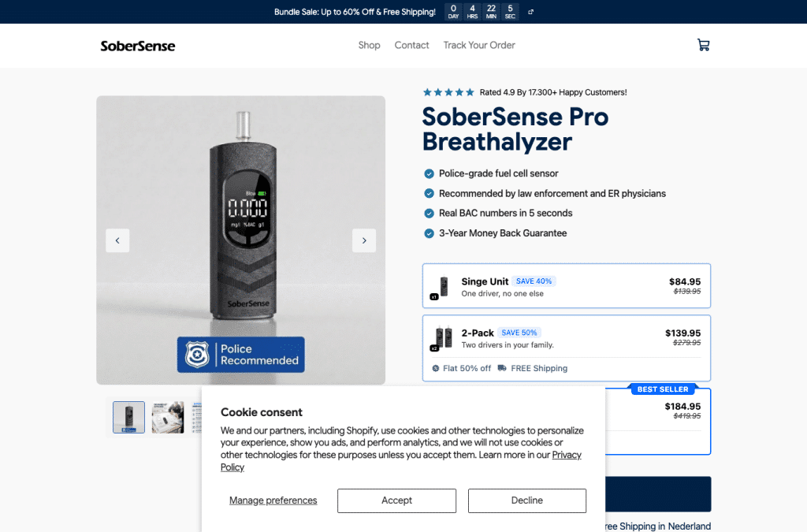807x532 pixels.
Task: Select the first breathalyzer thumbnail
Action: click(x=128, y=417)
